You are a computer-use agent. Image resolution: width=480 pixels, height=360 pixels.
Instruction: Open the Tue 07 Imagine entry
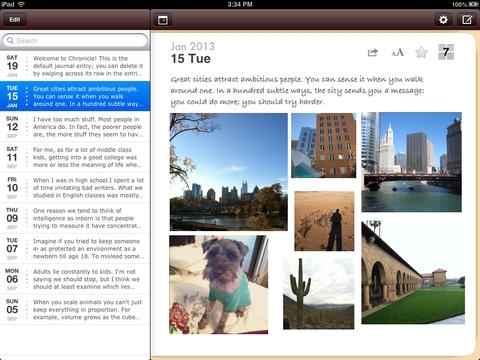click(75, 249)
